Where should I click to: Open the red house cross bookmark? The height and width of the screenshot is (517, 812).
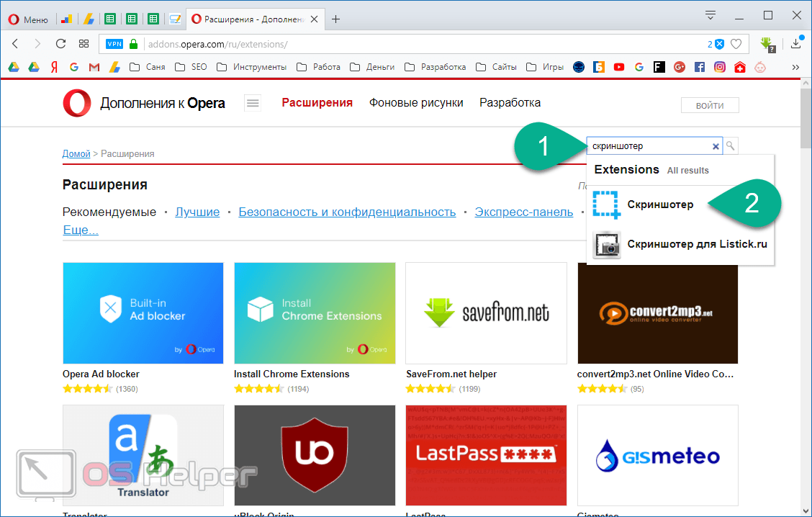[x=740, y=67]
